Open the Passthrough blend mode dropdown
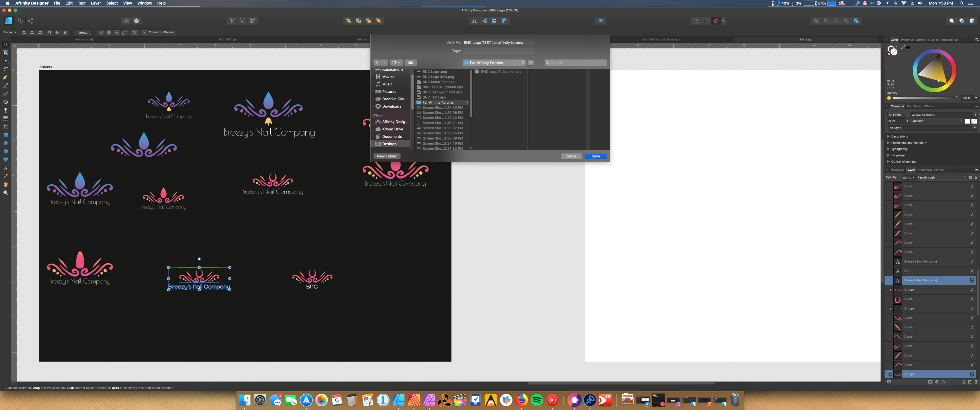Screen dimensions: 980x410 click(x=941, y=178)
